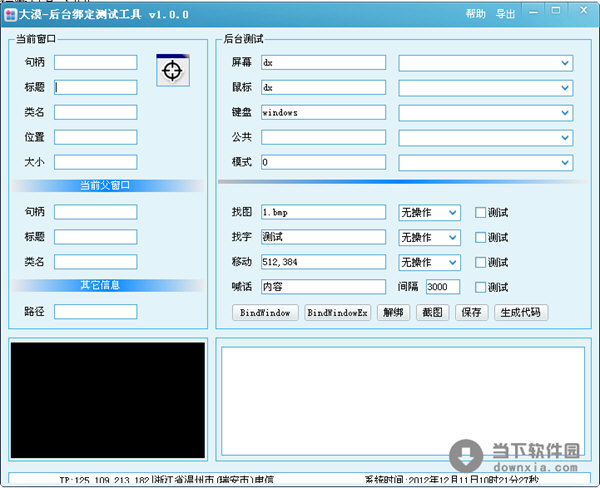Open the 无操作 dropdown for 找图
The height and width of the screenshot is (488, 600).
coord(429,213)
